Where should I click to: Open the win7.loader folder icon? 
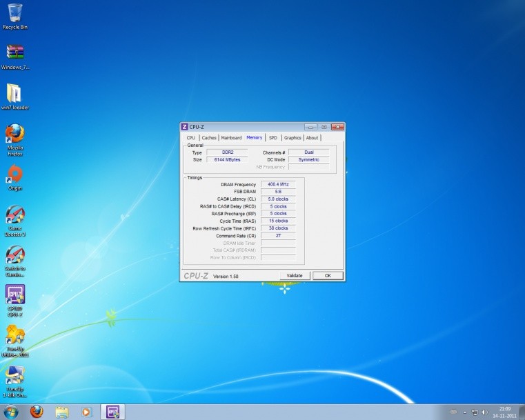pyautogui.click(x=14, y=94)
